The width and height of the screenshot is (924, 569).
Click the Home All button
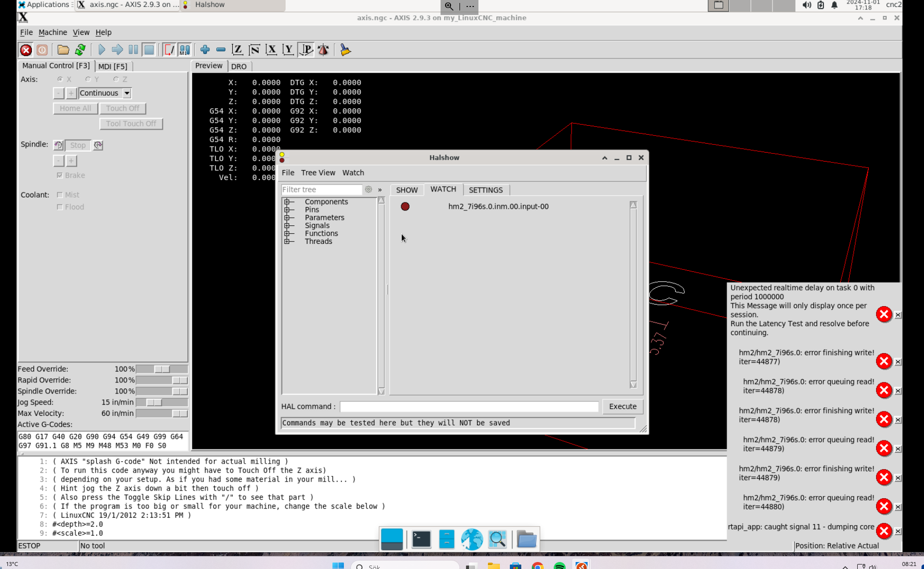point(75,108)
